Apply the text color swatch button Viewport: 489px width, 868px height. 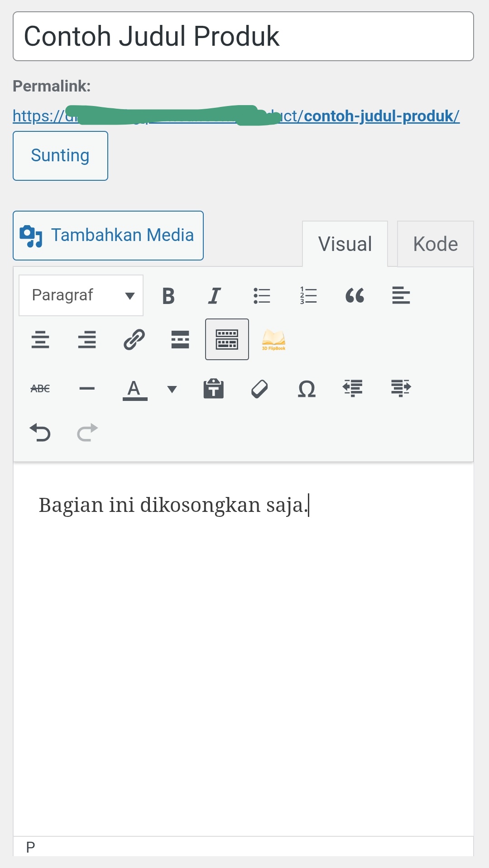point(134,389)
